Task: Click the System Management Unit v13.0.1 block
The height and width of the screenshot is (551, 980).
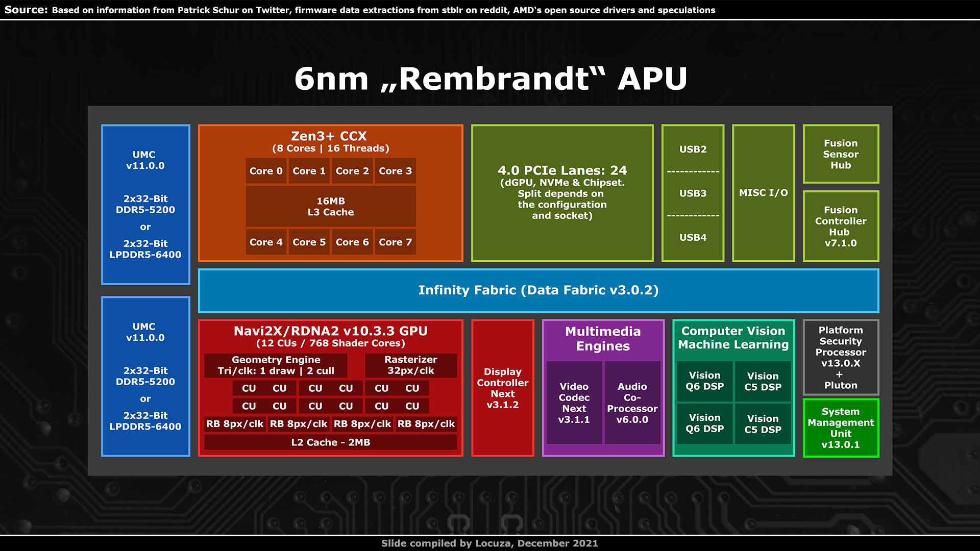Action: point(840,428)
